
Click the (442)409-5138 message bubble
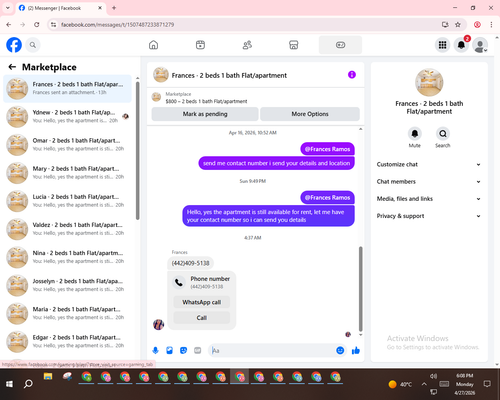(x=190, y=263)
